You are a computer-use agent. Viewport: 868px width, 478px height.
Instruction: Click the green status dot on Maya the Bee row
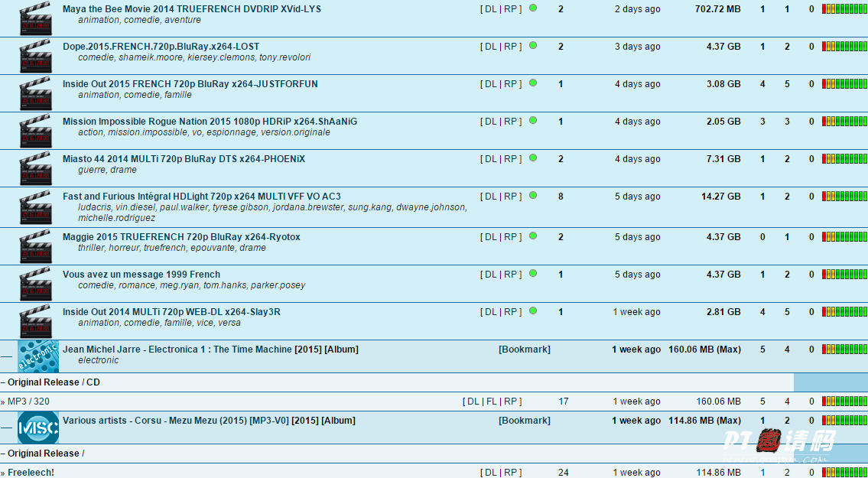pyautogui.click(x=533, y=8)
